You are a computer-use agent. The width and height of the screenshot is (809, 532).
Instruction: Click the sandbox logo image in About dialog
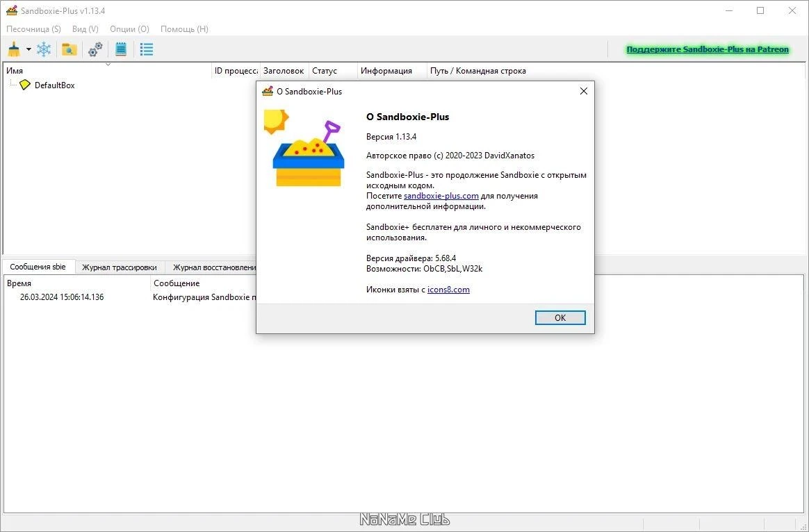[303, 147]
